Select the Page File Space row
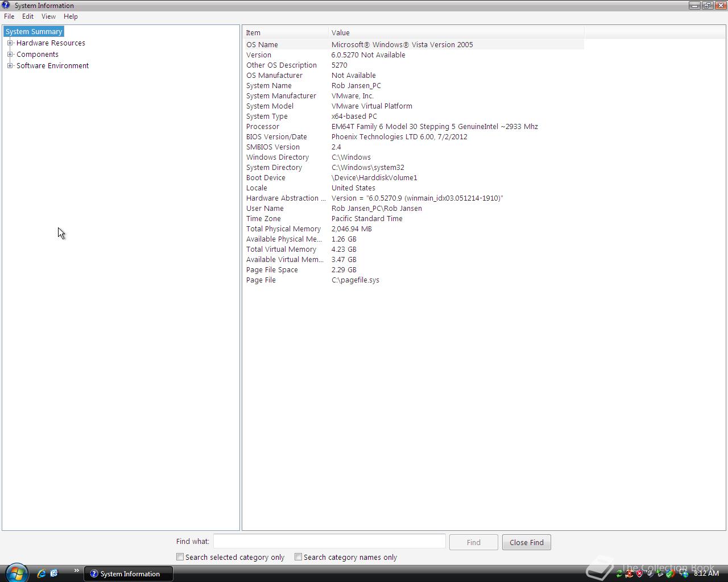Viewport: 728px width, 582px height. [x=413, y=269]
